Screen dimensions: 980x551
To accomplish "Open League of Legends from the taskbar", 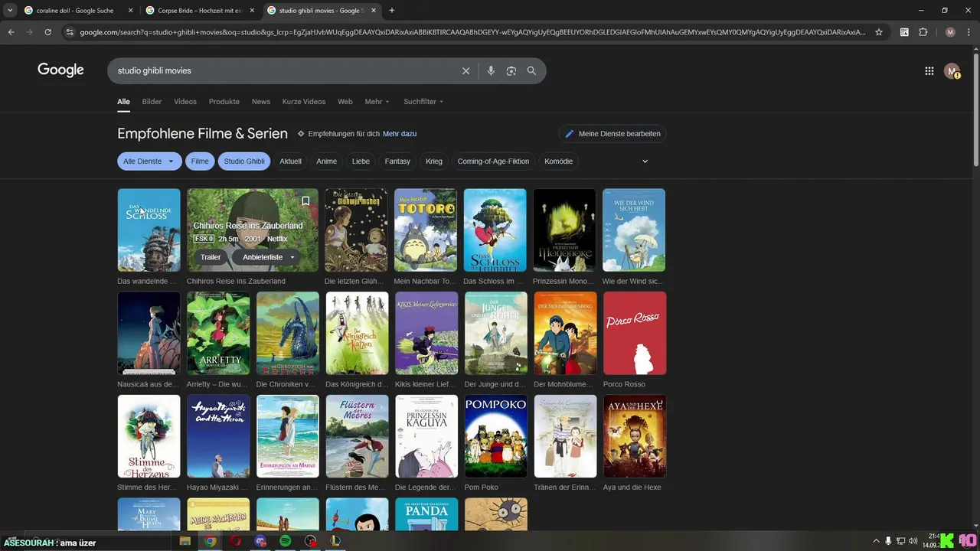I will (x=335, y=541).
